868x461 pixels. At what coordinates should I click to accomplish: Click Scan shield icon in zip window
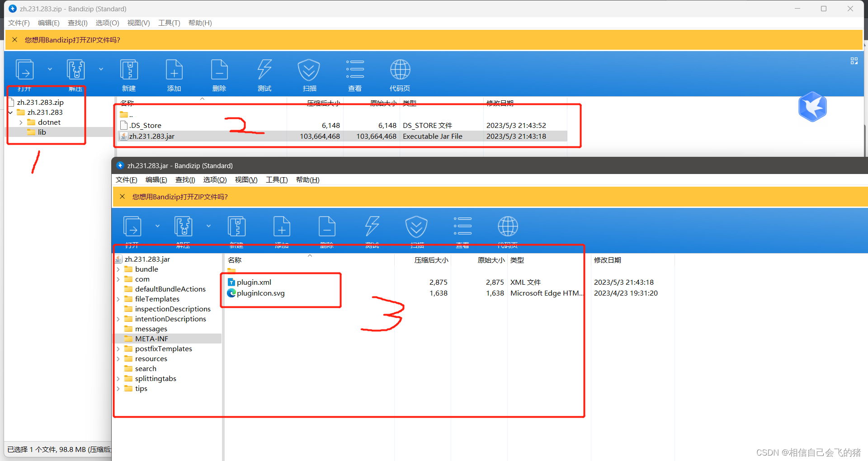click(x=309, y=70)
